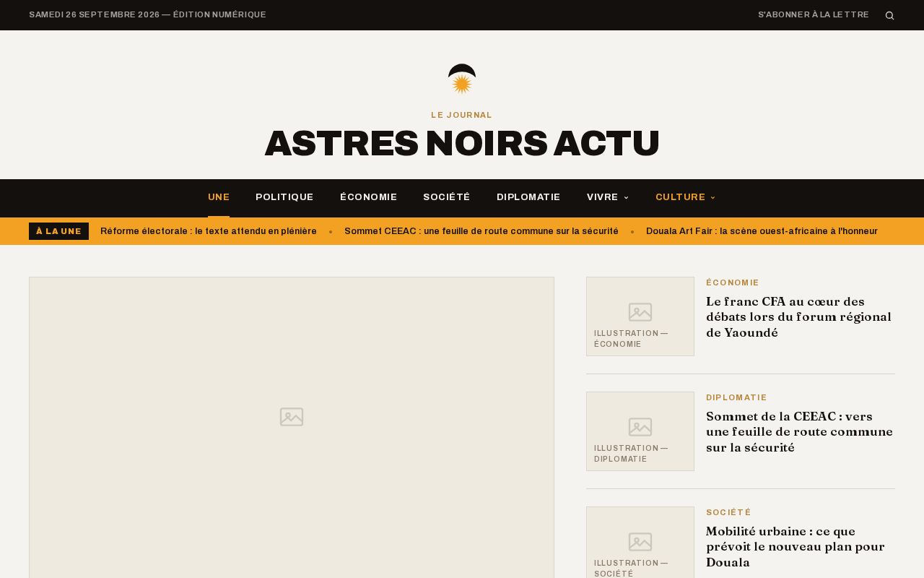This screenshot has height=578, width=924.
Task: Click S'abonner à la lettre link
Action: tap(814, 14)
